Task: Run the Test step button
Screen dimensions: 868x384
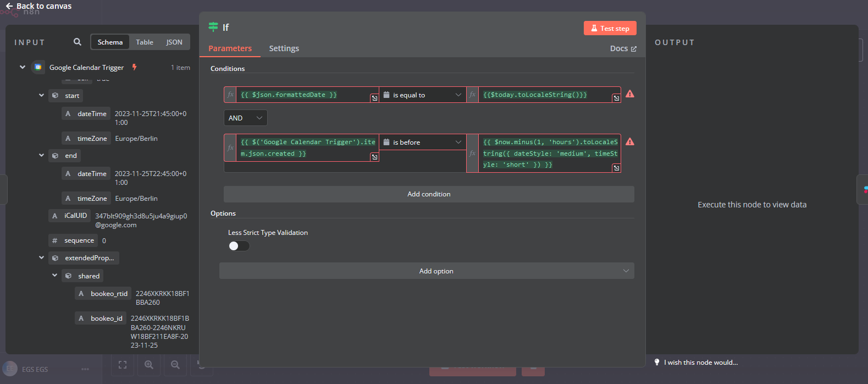Action: (x=610, y=28)
